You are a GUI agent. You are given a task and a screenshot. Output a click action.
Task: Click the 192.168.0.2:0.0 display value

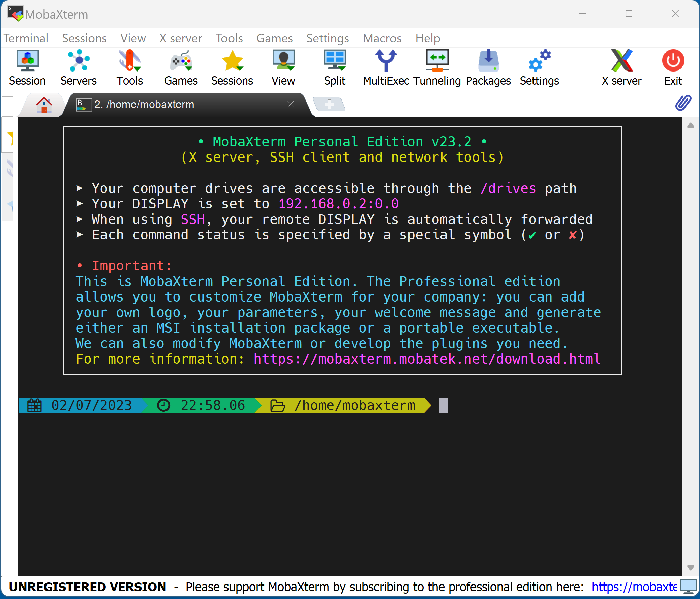pos(338,204)
